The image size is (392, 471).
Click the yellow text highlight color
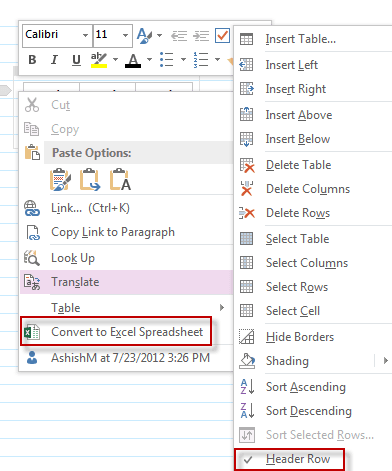coord(99,60)
